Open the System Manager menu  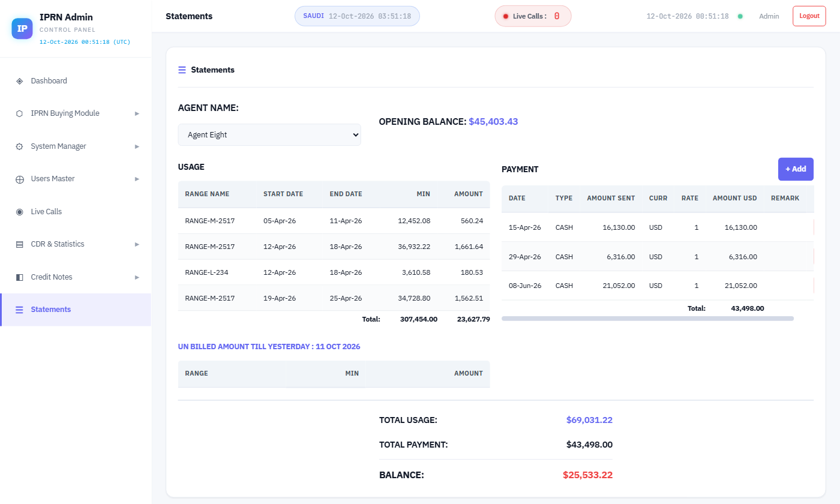coord(76,146)
